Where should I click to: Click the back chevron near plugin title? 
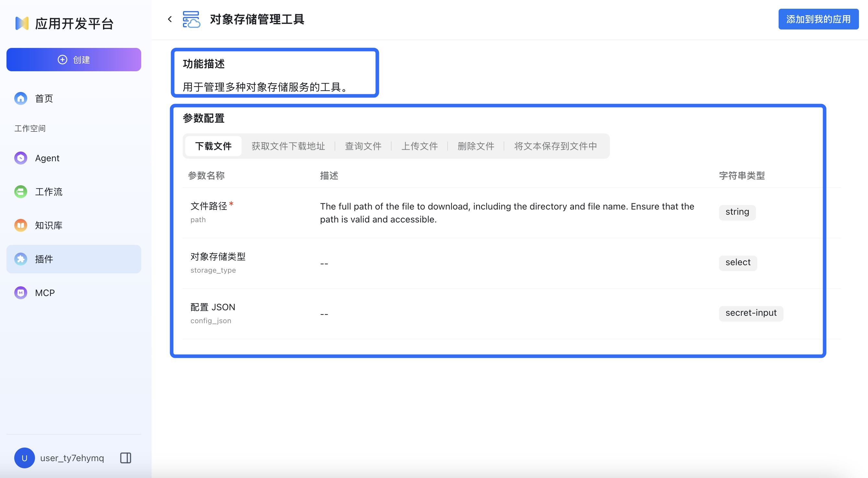[x=169, y=19]
